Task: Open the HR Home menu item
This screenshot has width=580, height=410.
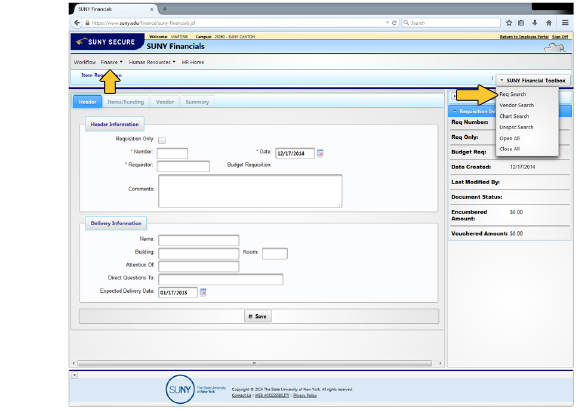Action: [x=193, y=62]
